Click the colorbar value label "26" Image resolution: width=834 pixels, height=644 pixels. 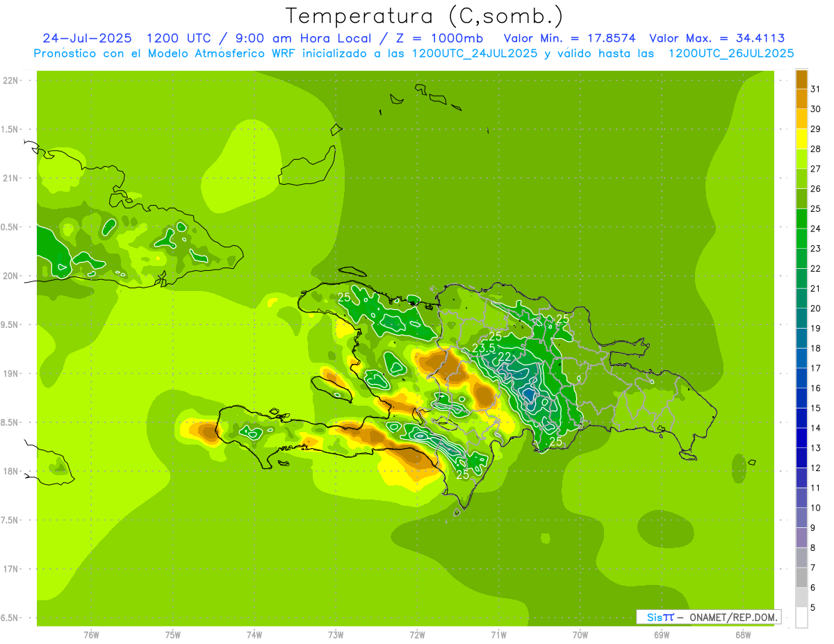pyautogui.click(x=816, y=188)
